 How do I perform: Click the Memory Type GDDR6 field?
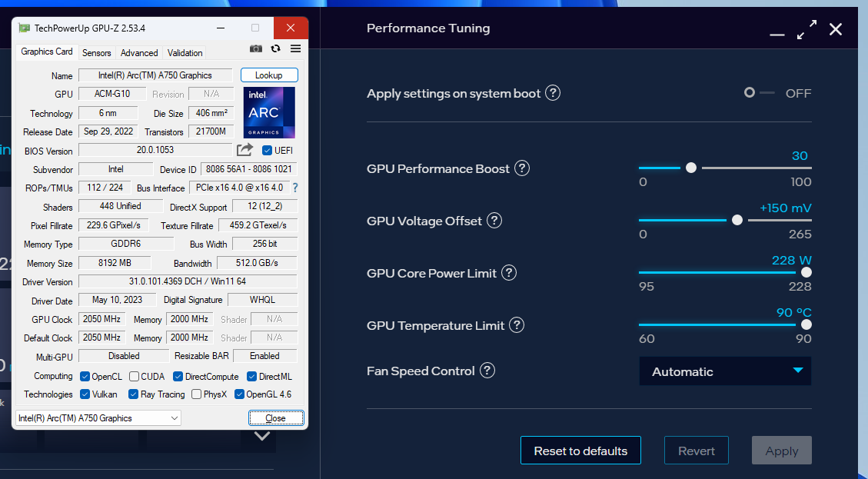point(126,244)
